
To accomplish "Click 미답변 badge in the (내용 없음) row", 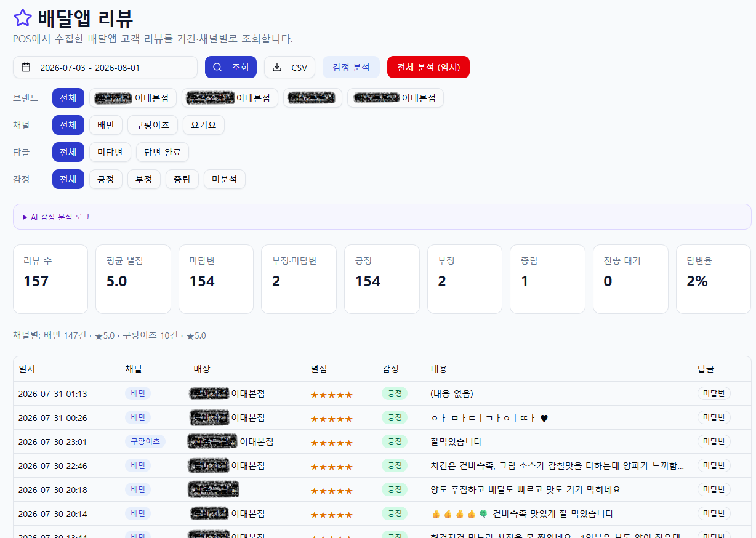I will (714, 393).
